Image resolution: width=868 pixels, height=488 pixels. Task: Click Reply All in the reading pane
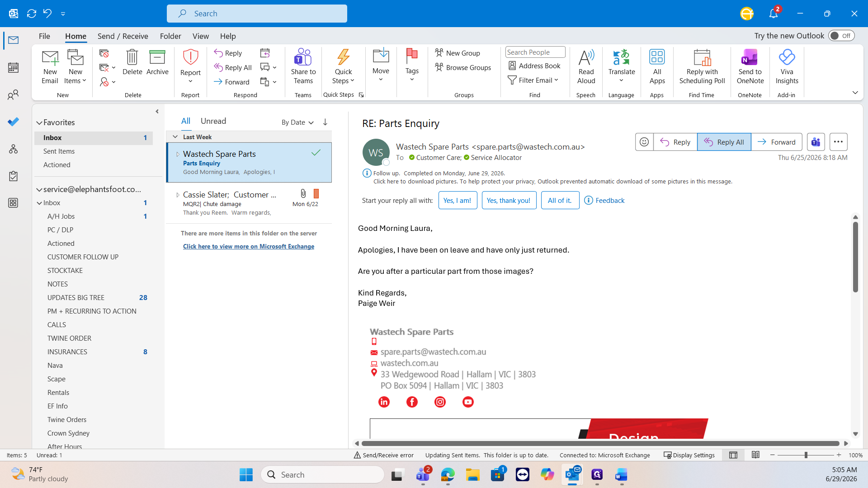click(724, 142)
